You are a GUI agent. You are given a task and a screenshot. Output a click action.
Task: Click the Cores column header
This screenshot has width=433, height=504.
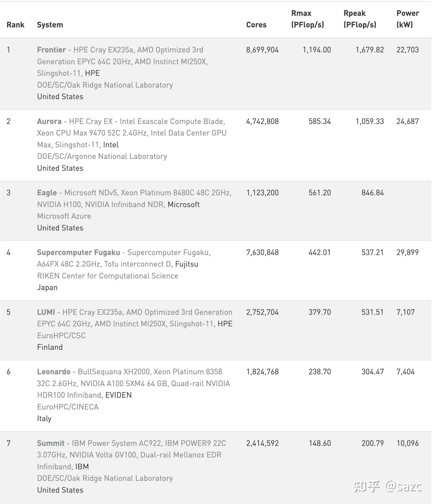pos(256,25)
